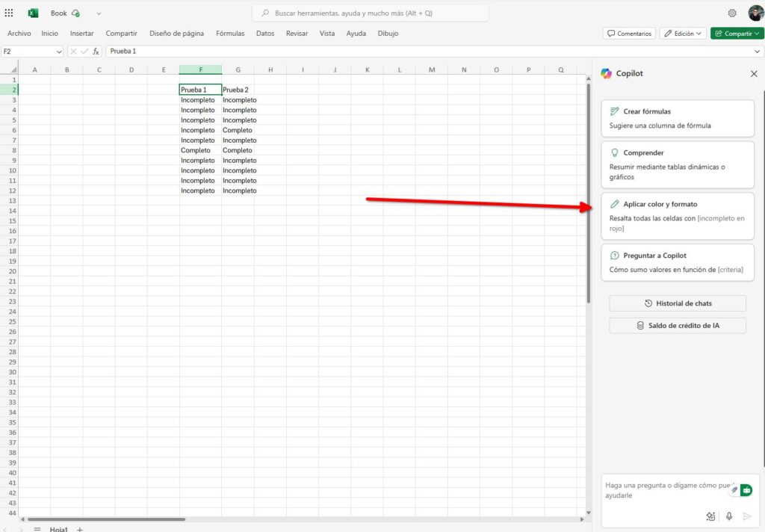
Task: Click the cancel X icon in formula bar
Action: point(73,52)
